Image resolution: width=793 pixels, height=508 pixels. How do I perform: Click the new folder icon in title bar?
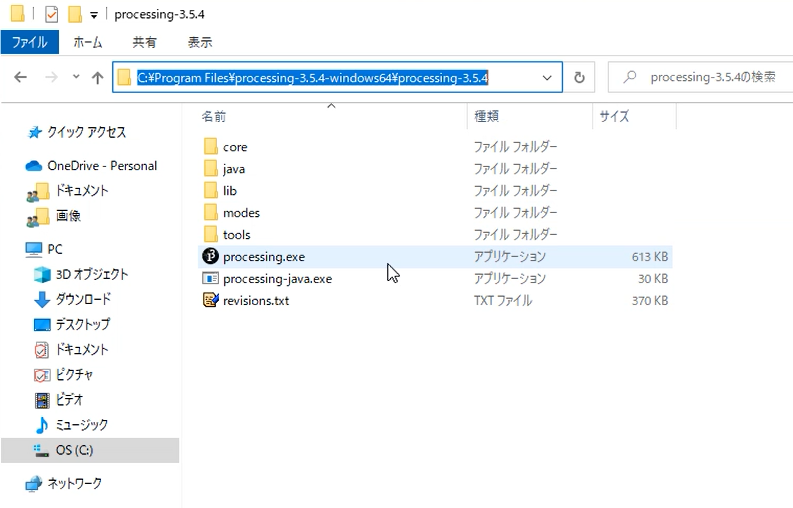(x=75, y=14)
